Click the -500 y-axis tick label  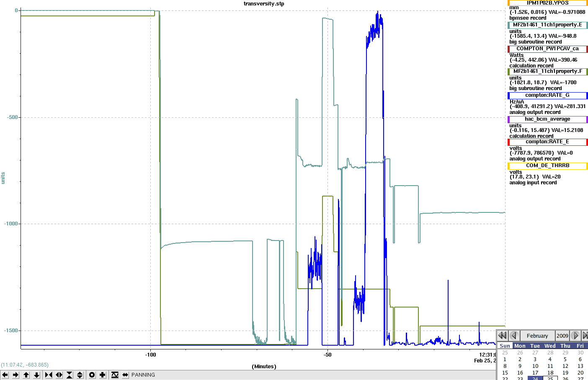(13, 117)
